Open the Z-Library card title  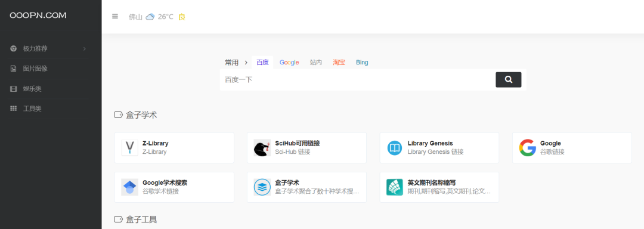coord(155,143)
